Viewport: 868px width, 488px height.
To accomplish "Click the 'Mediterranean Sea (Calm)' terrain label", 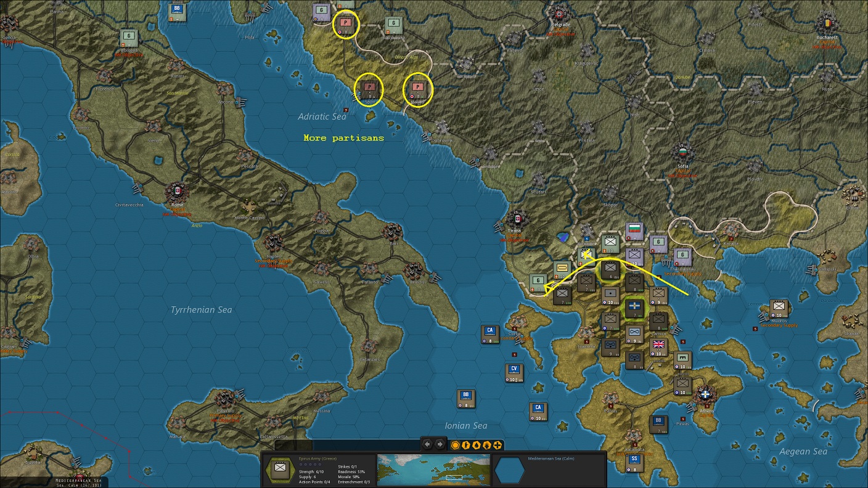I will click(x=552, y=459).
